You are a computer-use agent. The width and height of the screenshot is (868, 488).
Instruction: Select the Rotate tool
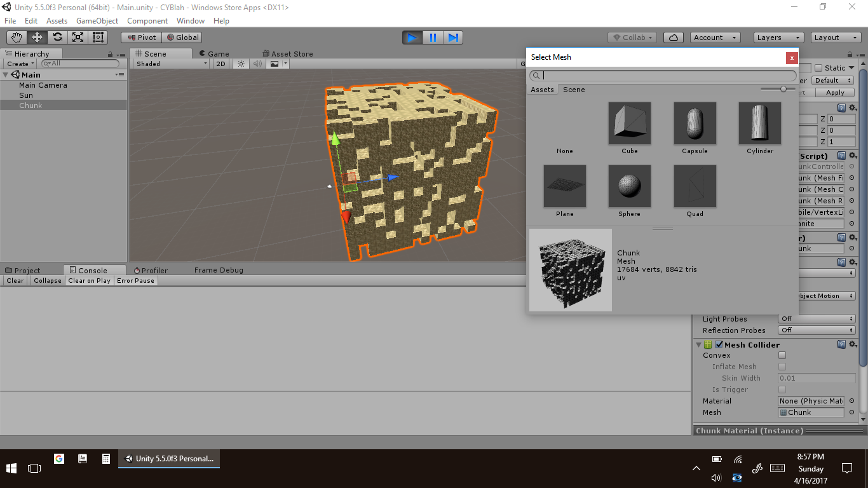click(57, 37)
